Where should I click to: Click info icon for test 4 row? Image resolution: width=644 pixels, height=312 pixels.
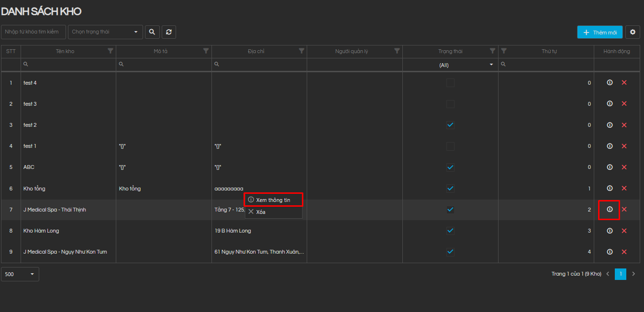[610, 83]
